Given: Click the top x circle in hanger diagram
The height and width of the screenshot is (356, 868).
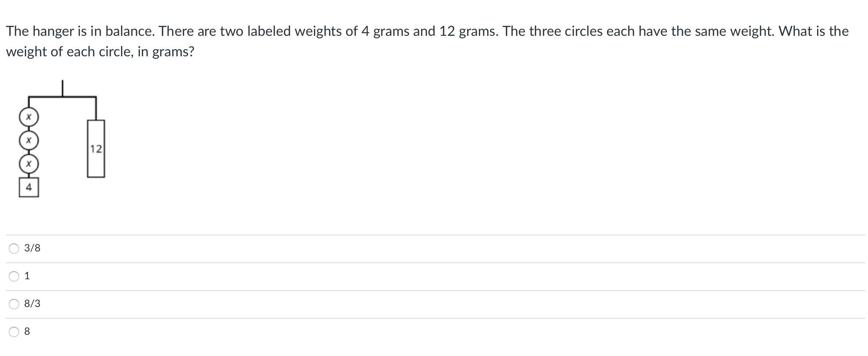Looking at the screenshot, I should (x=29, y=117).
